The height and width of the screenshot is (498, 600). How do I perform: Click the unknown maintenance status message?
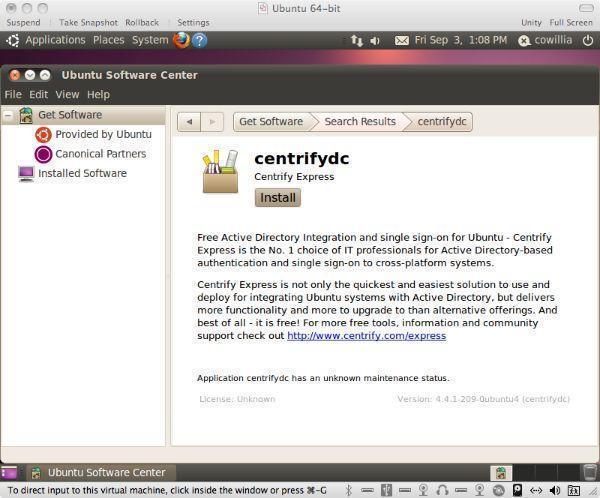tap(323, 378)
